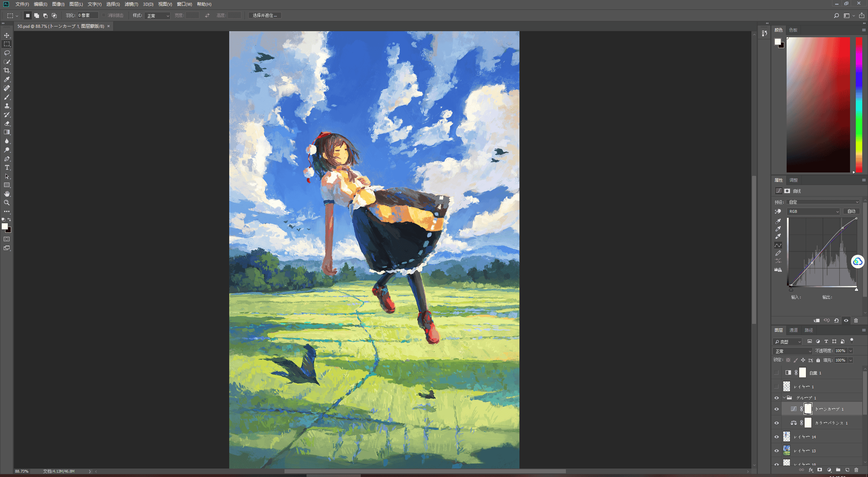This screenshot has height=477, width=868.
Task: Open the 滤镜(T) menu
Action: point(131,4)
